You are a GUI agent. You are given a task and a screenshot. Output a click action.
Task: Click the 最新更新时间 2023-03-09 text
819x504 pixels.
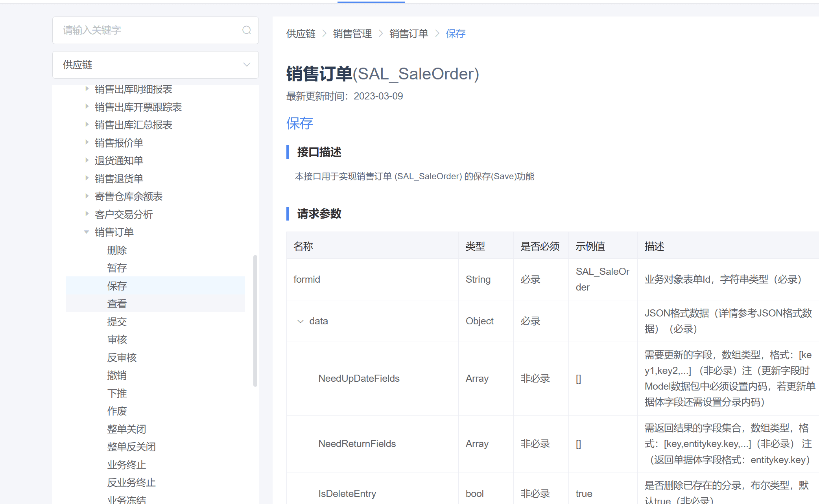(x=345, y=96)
